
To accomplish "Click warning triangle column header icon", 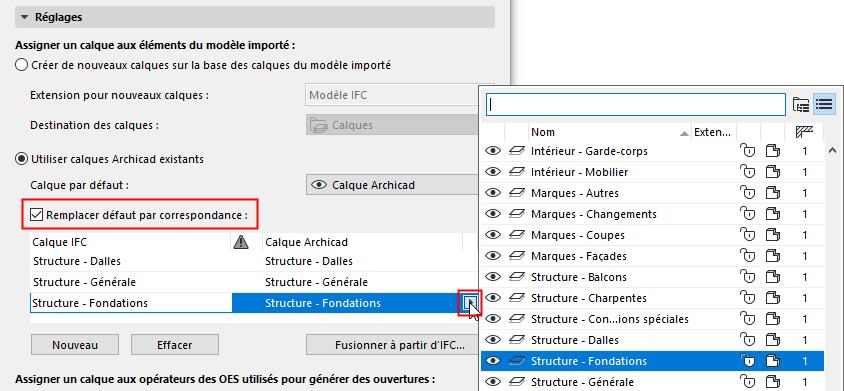I will click(x=241, y=243).
